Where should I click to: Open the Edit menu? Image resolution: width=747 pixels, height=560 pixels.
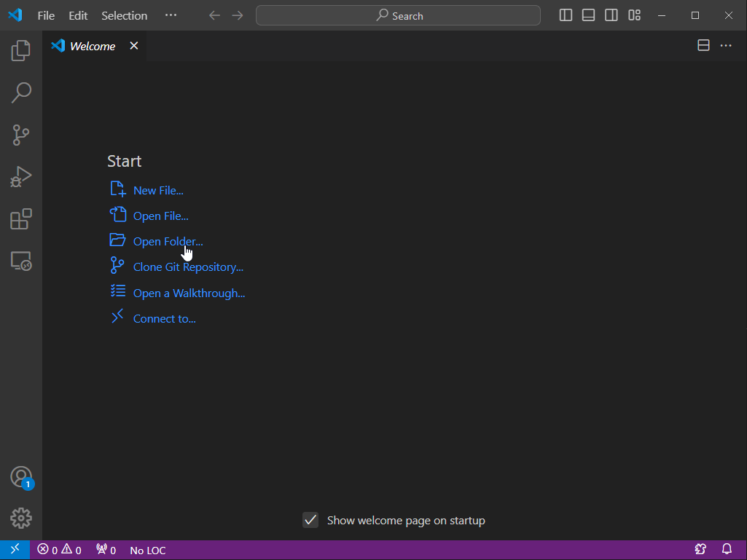(78, 15)
